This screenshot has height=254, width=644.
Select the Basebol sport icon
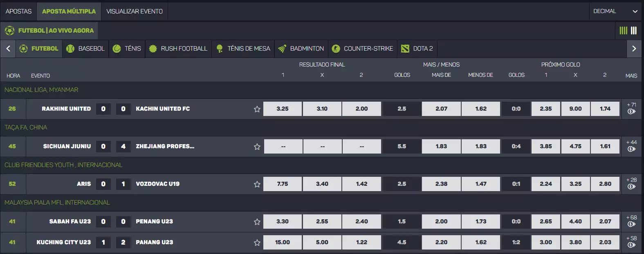pyautogui.click(x=70, y=49)
